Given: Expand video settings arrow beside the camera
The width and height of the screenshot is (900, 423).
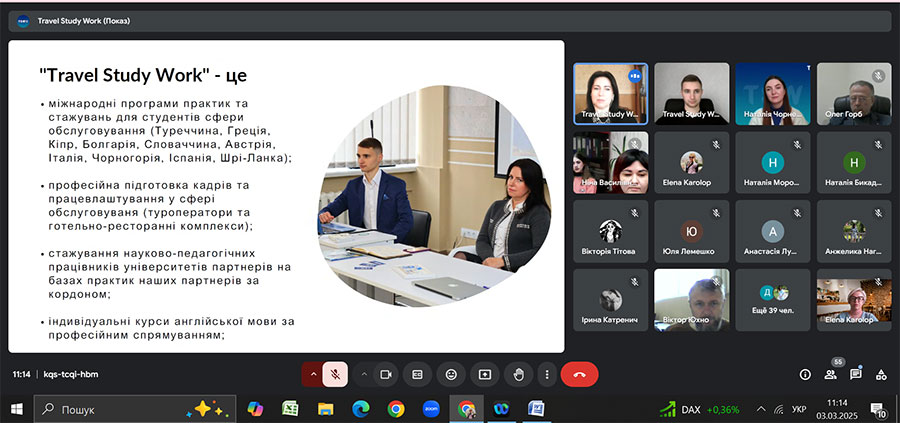Looking at the screenshot, I should (x=362, y=374).
